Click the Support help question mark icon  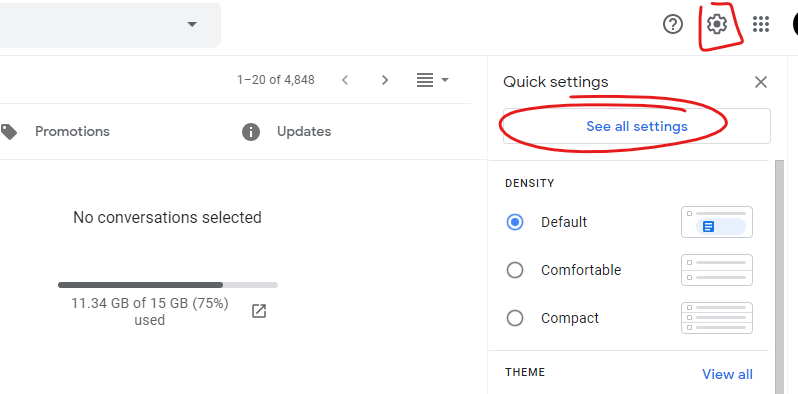point(673,24)
